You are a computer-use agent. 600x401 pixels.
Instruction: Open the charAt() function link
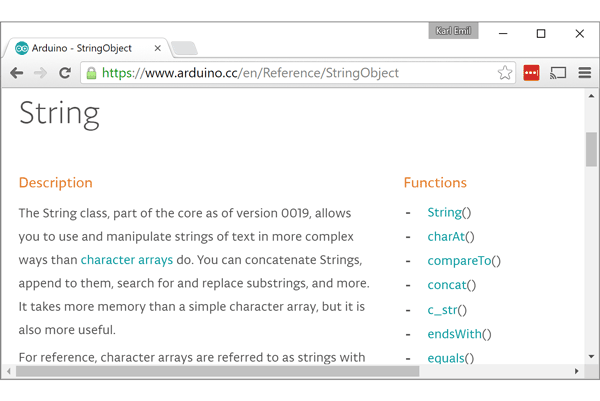[x=447, y=237]
